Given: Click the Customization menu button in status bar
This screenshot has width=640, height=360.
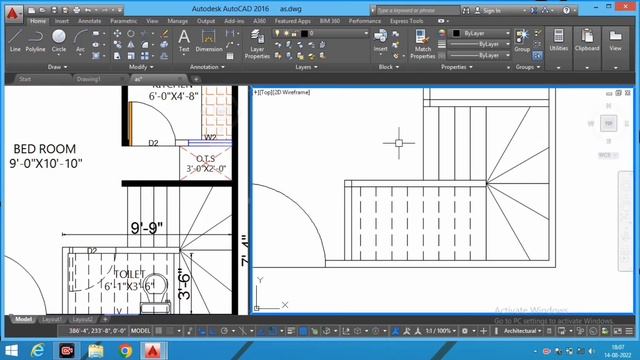Looking at the screenshot, I should [629, 331].
